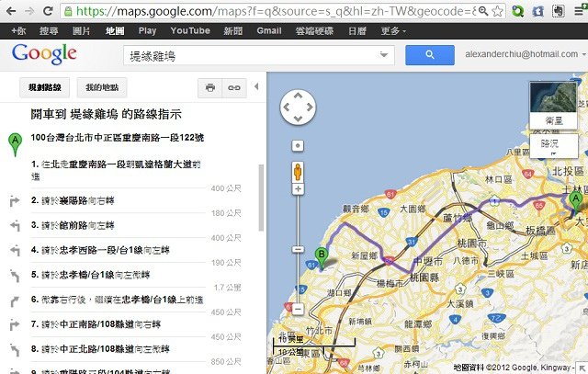The height and width of the screenshot is (374, 588).
Task: Zoom in with the plus button
Action: 298,188
